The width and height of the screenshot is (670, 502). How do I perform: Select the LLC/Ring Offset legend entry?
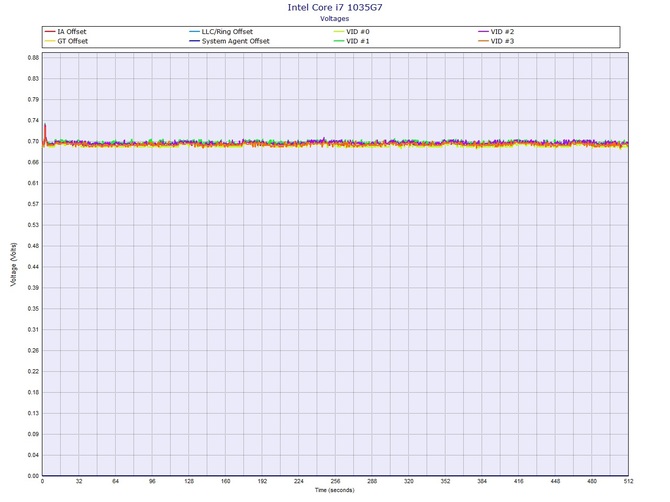tap(221, 32)
